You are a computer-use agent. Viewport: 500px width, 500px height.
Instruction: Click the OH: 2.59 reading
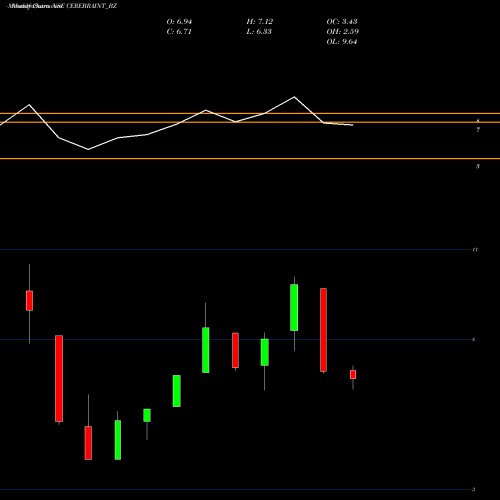pyautogui.click(x=343, y=32)
